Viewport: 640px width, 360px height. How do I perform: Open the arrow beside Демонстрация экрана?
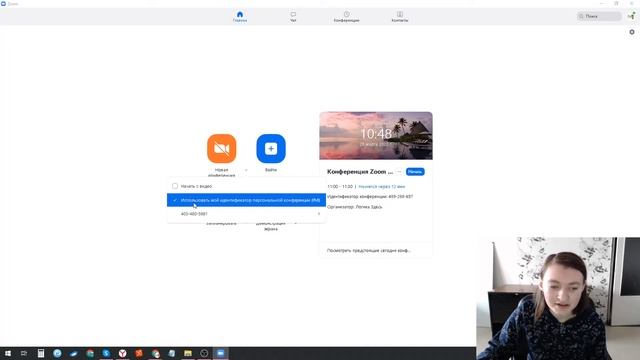296,223
